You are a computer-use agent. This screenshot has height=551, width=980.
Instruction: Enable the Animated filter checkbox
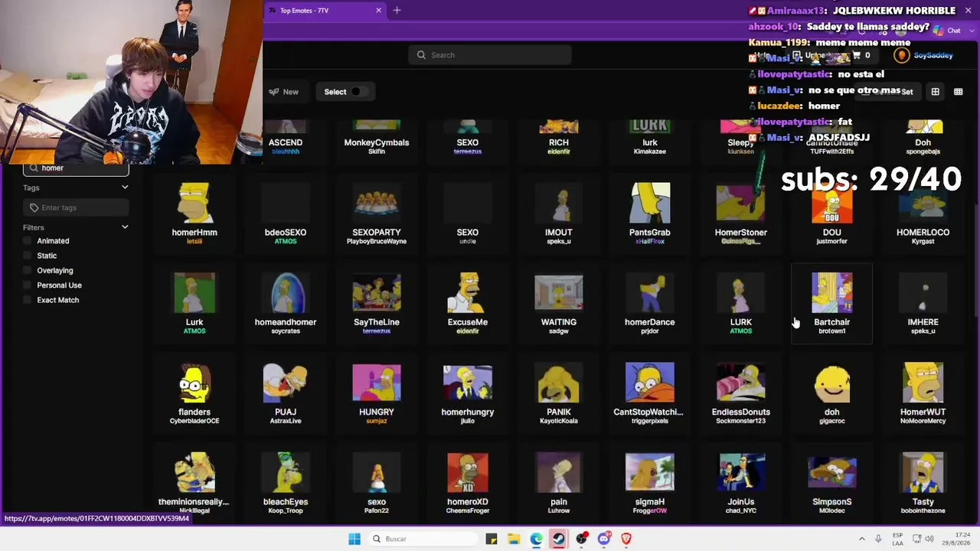(x=29, y=241)
